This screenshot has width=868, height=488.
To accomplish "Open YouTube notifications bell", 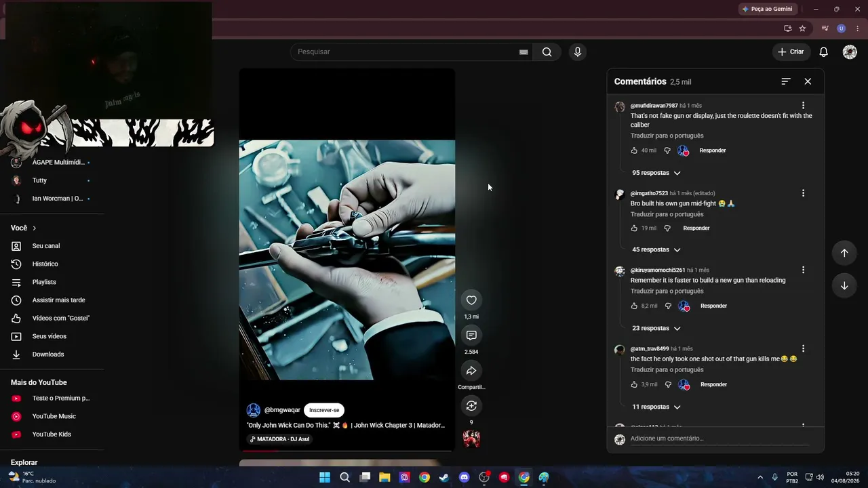I will [824, 52].
